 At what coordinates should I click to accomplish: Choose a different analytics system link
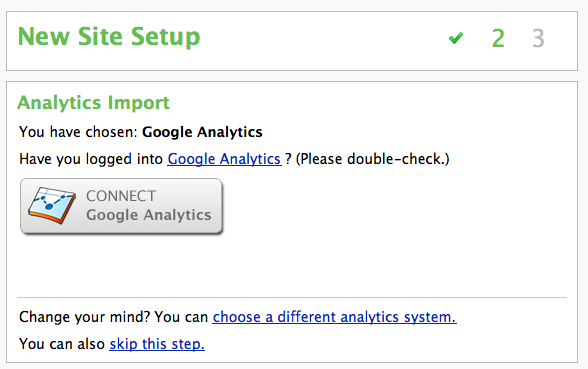click(334, 317)
